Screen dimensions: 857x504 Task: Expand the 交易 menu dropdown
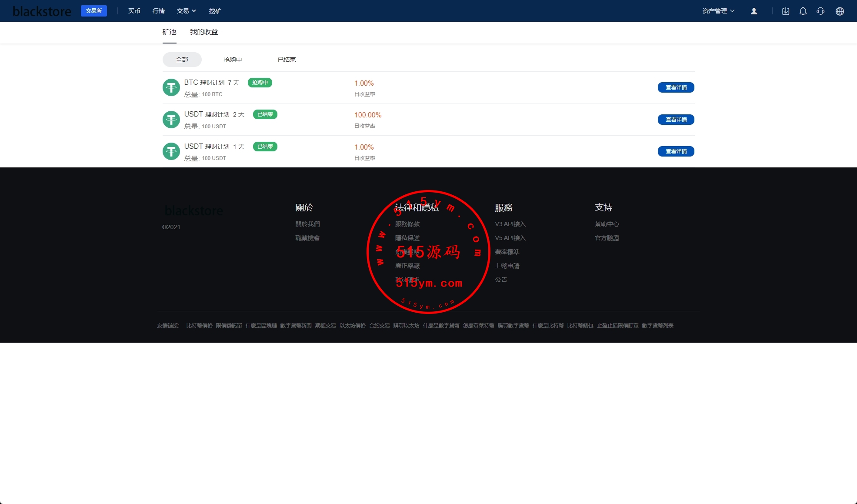186,11
